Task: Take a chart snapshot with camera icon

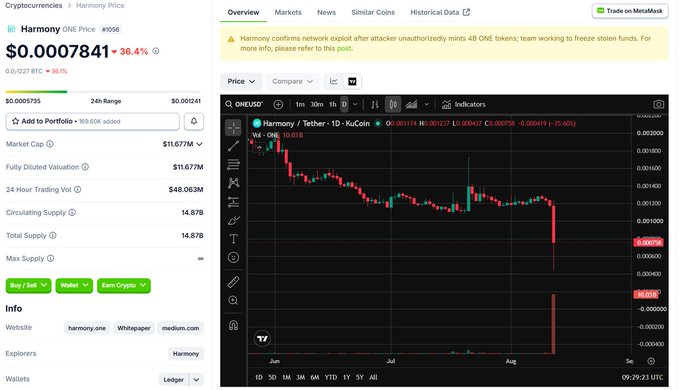Action: (658, 104)
